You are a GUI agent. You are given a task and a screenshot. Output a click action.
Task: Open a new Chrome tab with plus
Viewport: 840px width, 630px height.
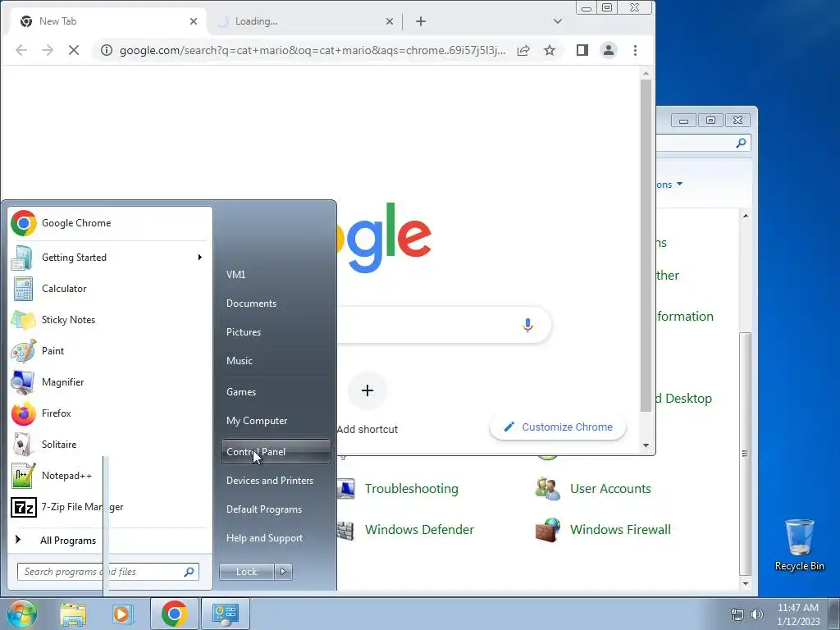point(421,21)
